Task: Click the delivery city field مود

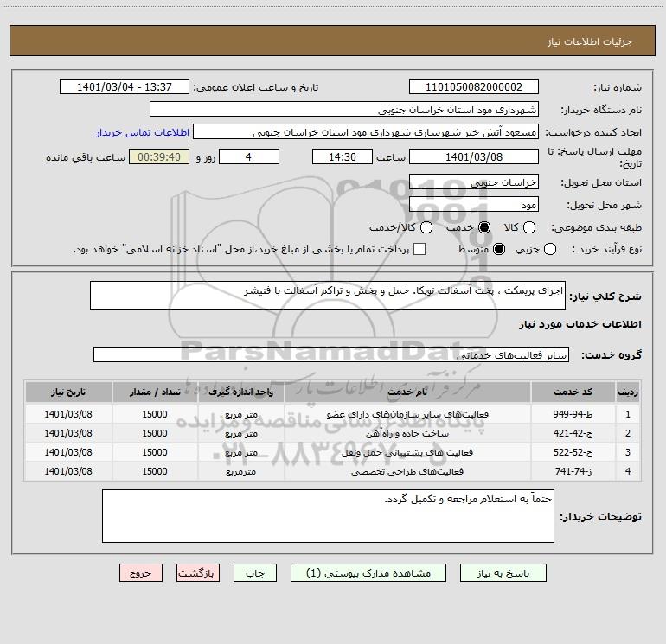Action: pos(474,204)
